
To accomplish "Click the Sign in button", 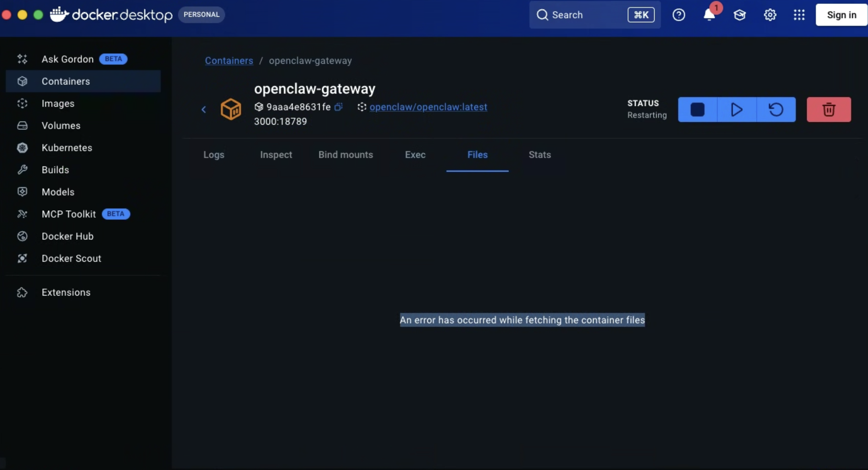I will point(841,15).
